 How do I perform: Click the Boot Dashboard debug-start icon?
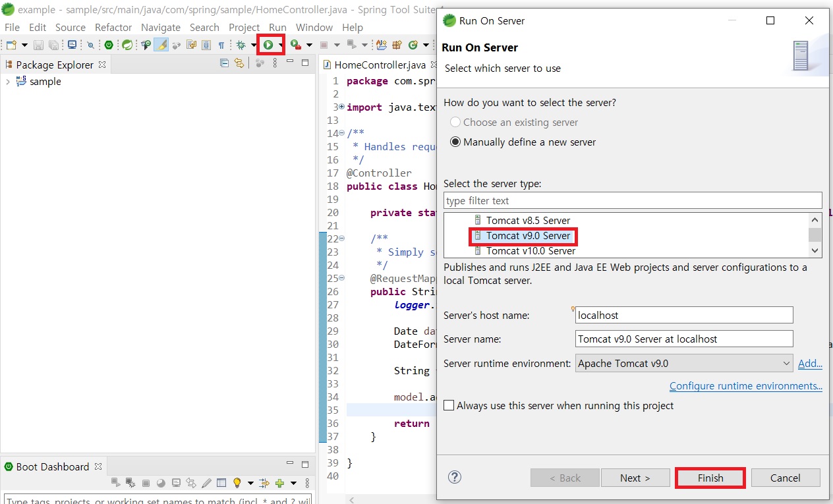[x=130, y=483]
